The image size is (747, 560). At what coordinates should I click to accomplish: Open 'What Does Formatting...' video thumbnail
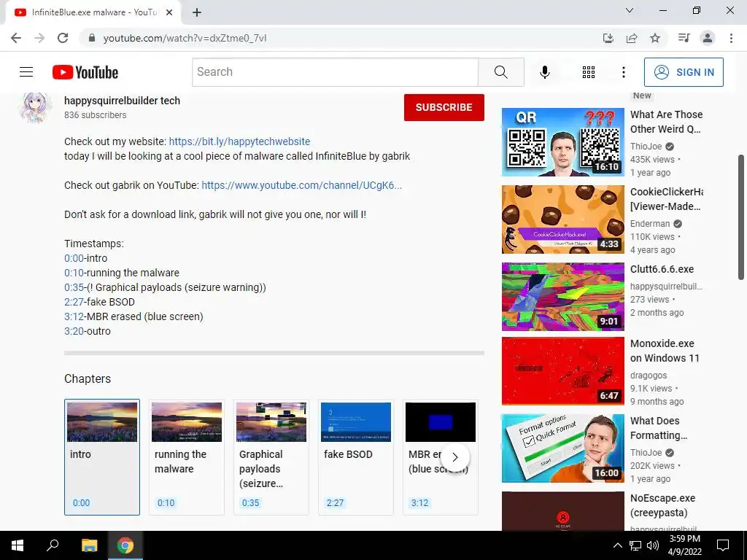(x=562, y=448)
